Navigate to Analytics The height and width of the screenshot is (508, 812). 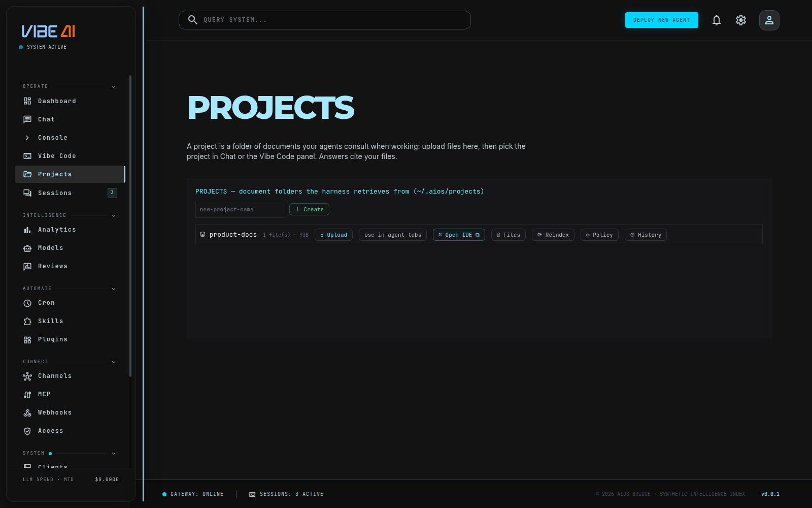tap(70, 230)
